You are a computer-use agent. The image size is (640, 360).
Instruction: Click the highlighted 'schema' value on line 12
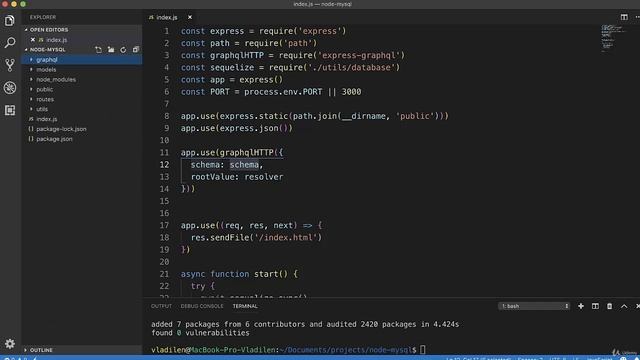coord(244,164)
